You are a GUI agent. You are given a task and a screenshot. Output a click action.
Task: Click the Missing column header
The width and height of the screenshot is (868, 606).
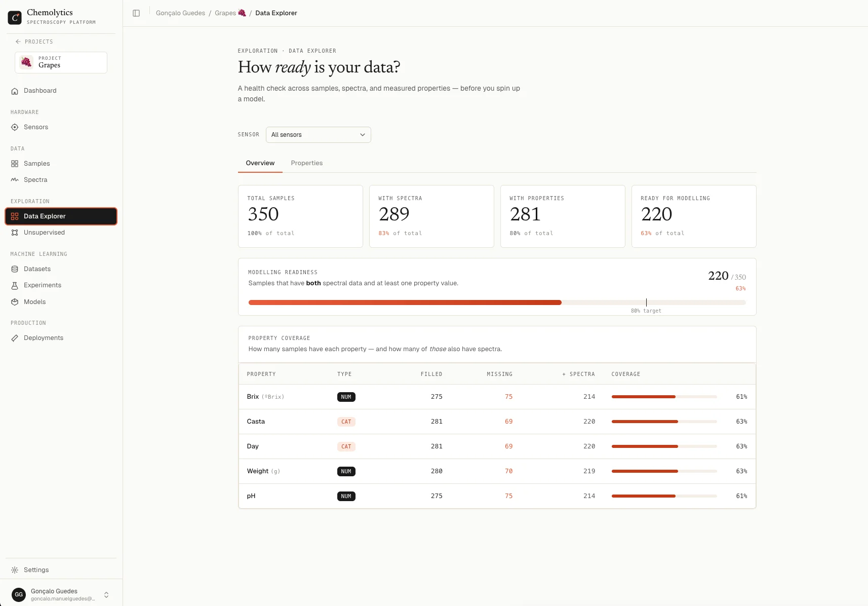pos(499,374)
